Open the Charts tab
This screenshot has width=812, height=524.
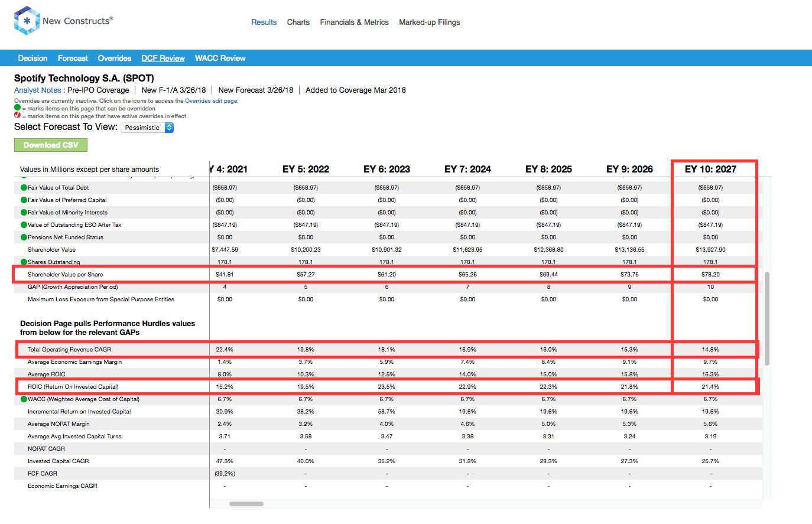tap(298, 22)
